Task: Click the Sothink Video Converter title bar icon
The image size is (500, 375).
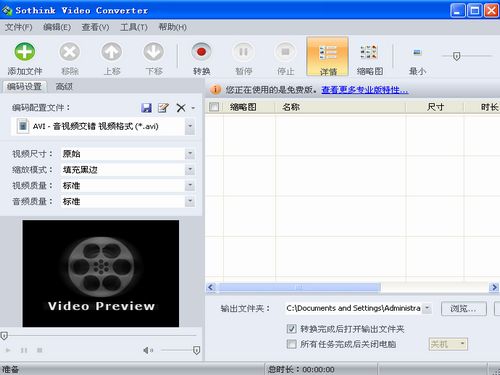Action: [x=7, y=11]
